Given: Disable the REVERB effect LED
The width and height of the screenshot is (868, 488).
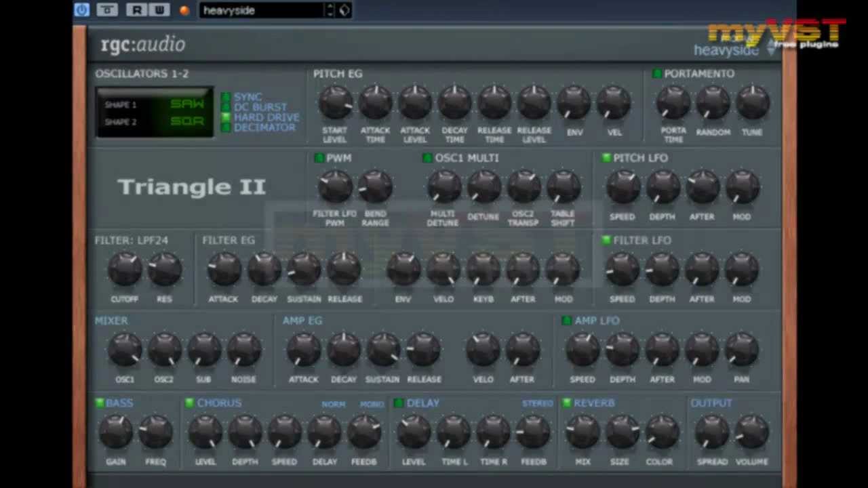Looking at the screenshot, I should coord(567,403).
